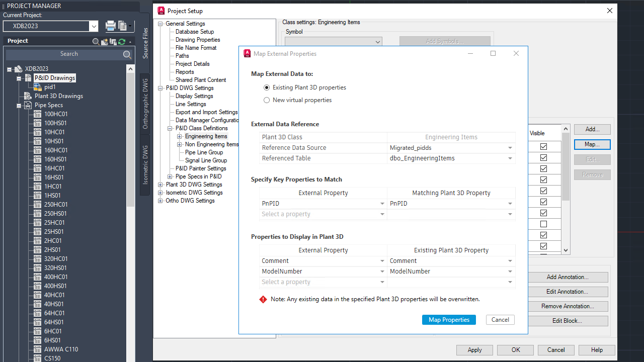The width and height of the screenshot is (644, 362).
Task: Click the printer publish icon in Project Manager
Action: tap(110, 26)
